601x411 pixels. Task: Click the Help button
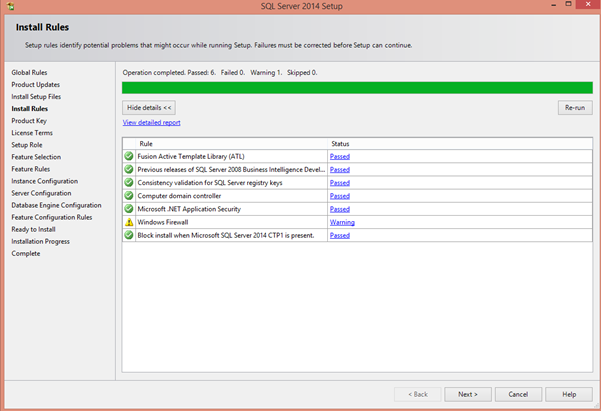(569, 394)
